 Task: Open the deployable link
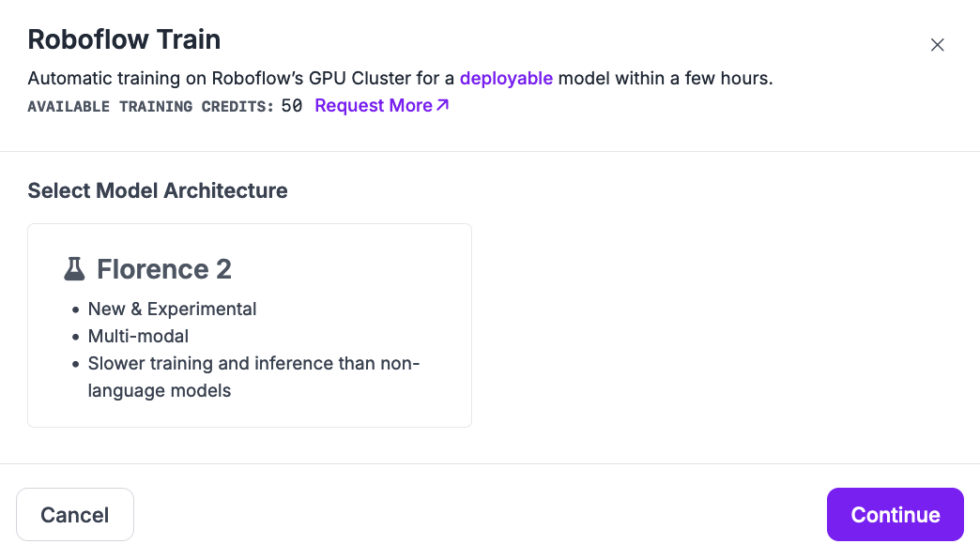click(506, 79)
